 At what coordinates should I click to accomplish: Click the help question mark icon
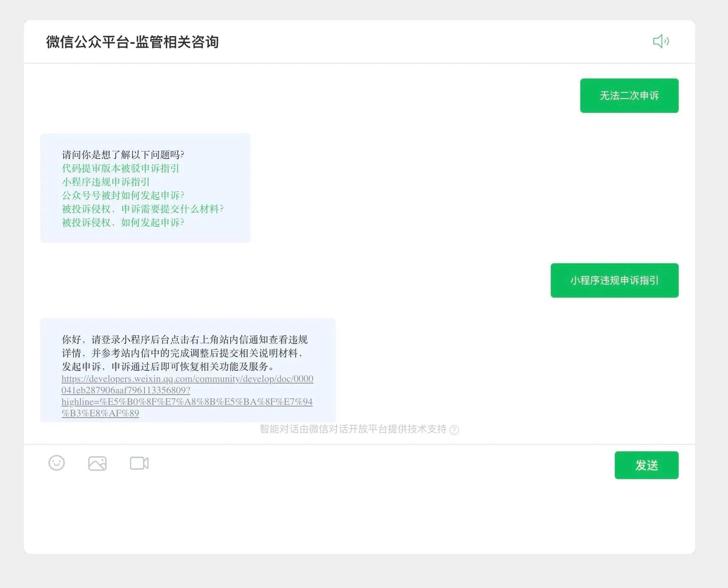pos(454,430)
